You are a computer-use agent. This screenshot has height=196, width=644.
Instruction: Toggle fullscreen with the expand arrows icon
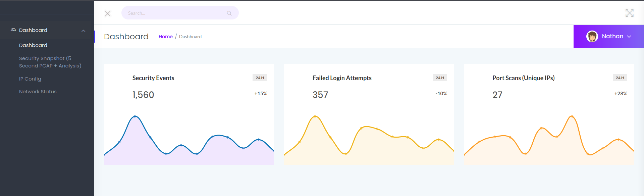pyautogui.click(x=629, y=13)
